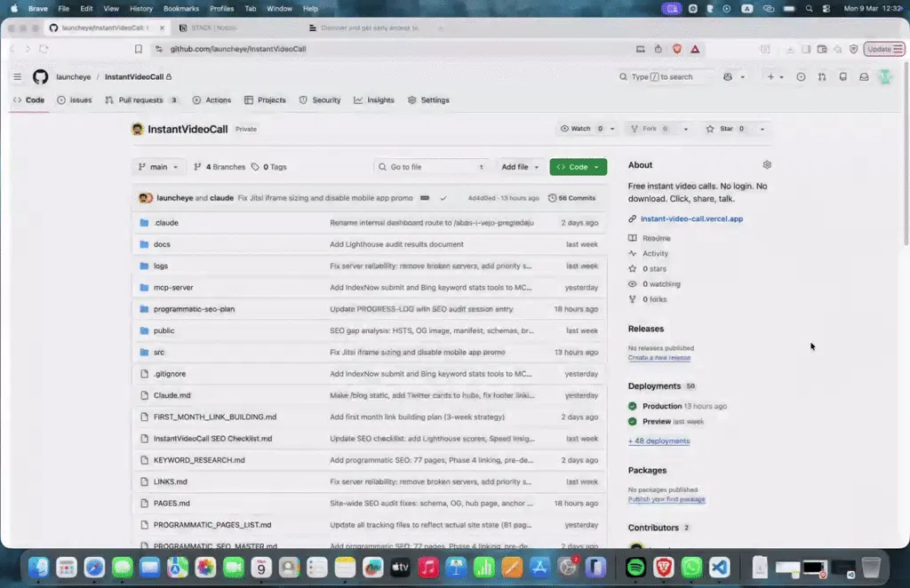Screen dimensions: 910x588
Task: Click the commit status checkmark icon
Action: [x=443, y=198]
